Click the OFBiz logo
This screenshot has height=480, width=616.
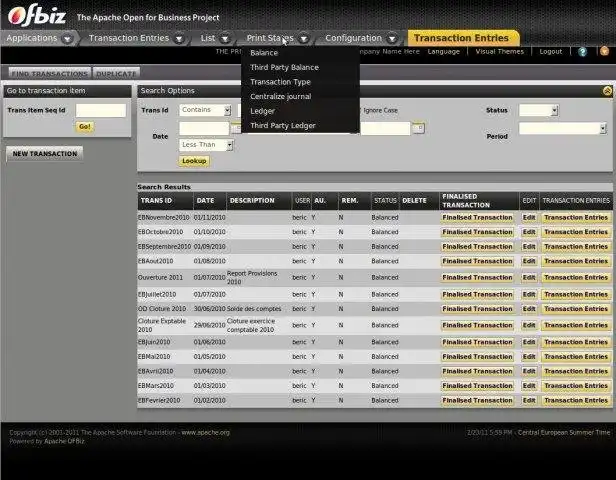(37, 16)
